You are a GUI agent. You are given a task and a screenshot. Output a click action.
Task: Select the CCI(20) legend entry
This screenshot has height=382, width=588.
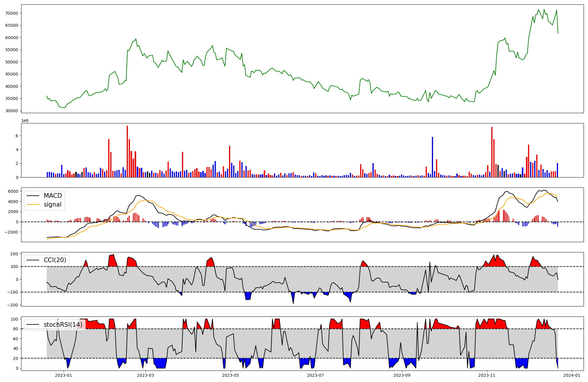coord(55,260)
